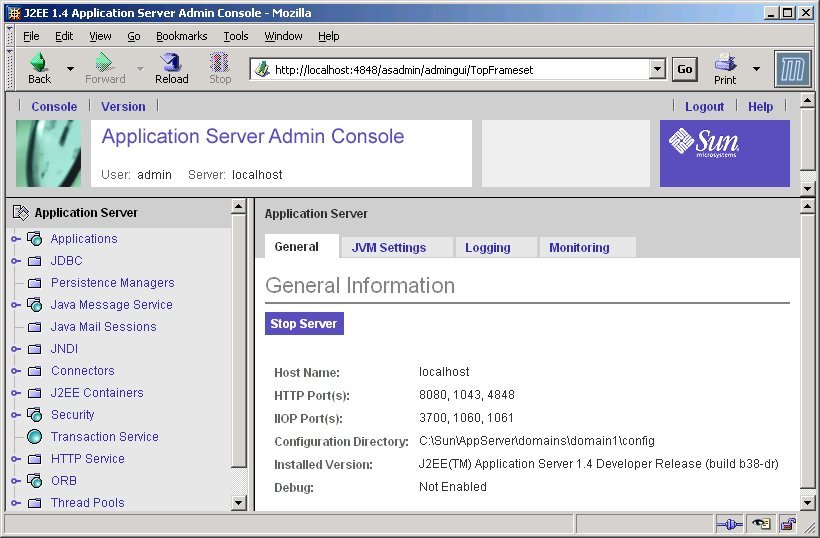
Task: Open the Print options dropdown arrow
Action: [756, 68]
